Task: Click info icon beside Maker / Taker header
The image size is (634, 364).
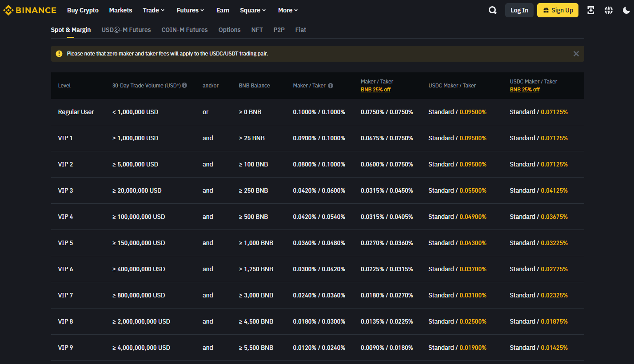Action: pyautogui.click(x=331, y=86)
